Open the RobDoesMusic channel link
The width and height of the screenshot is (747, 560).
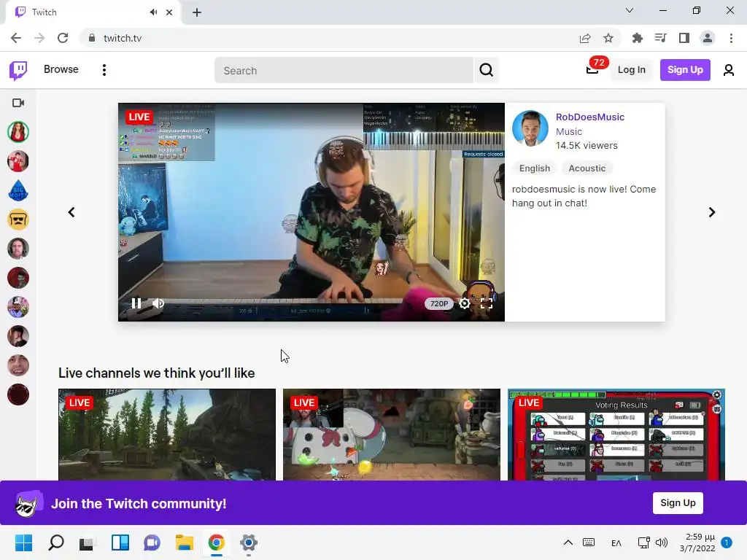click(589, 117)
